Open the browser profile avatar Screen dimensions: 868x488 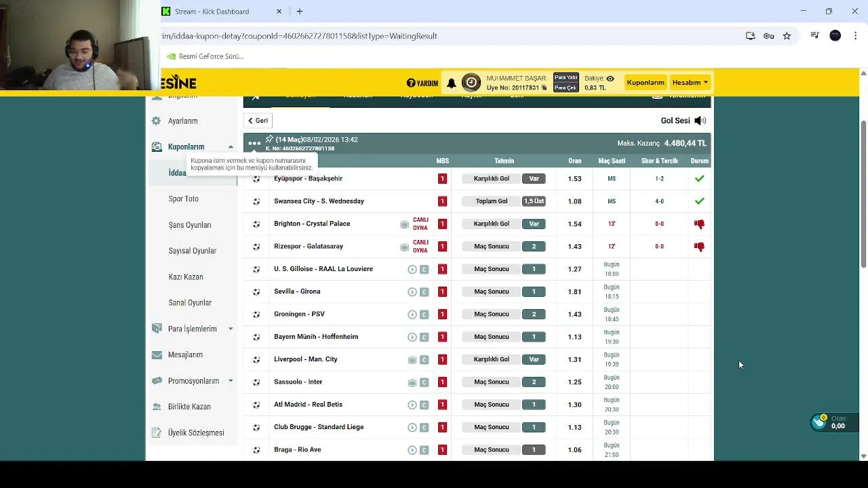click(835, 36)
